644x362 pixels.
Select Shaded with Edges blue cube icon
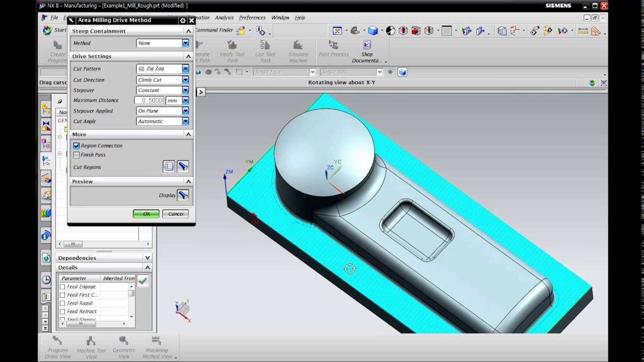[x=373, y=31]
